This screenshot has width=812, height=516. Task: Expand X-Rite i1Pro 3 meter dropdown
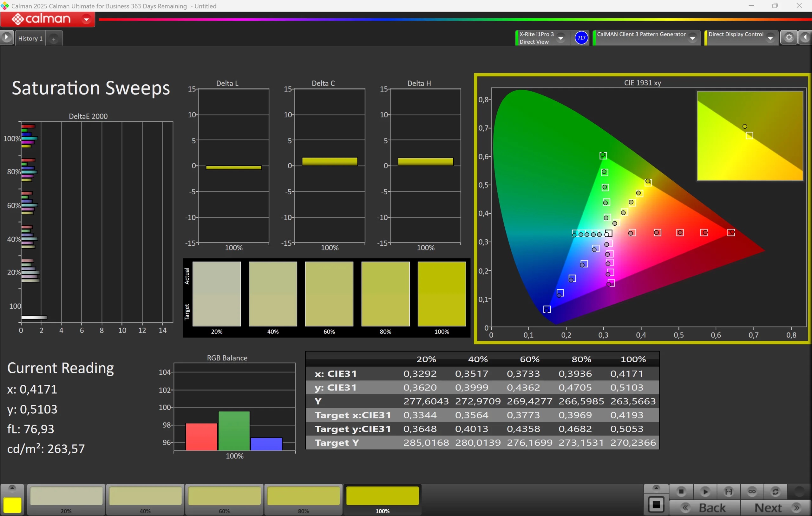click(x=560, y=38)
